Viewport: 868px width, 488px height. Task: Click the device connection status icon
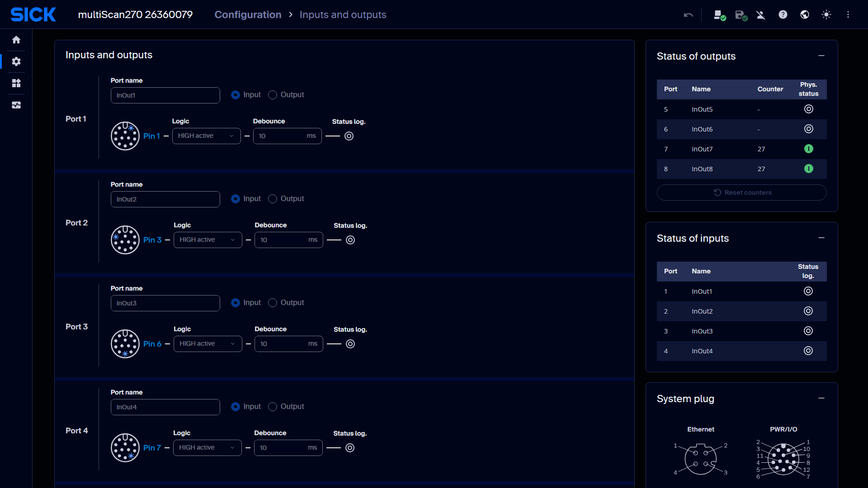click(x=719, y=15)
